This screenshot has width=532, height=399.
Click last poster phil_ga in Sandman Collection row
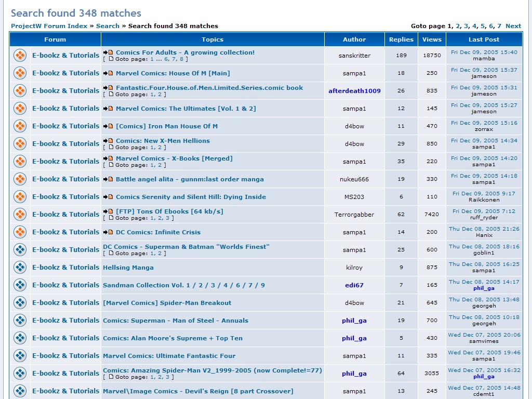coord(484,288)
